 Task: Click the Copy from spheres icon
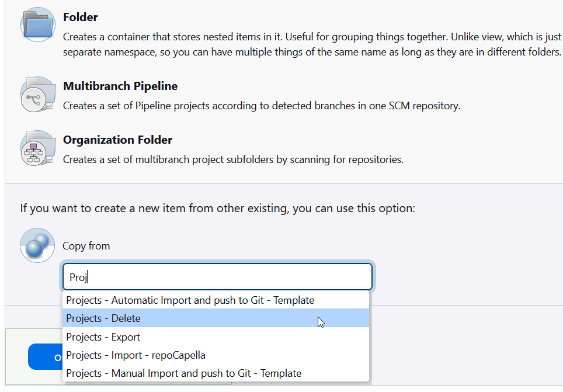click(37, 245)
